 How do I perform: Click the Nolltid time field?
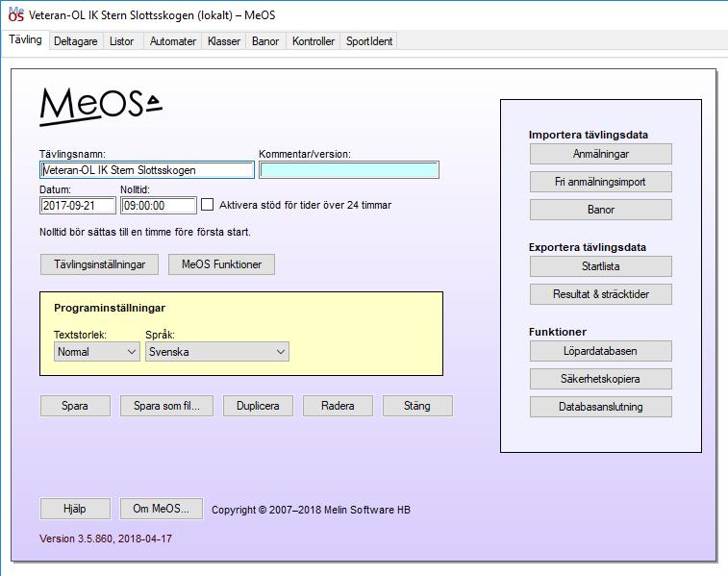pyautogui.click(x=159, y=205)
